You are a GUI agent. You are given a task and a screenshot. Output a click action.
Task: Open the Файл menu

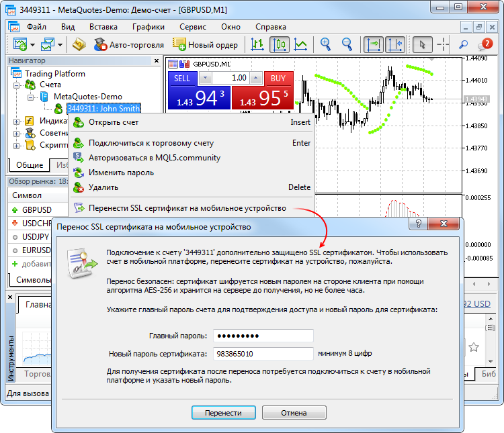click(x=37, y=27)
